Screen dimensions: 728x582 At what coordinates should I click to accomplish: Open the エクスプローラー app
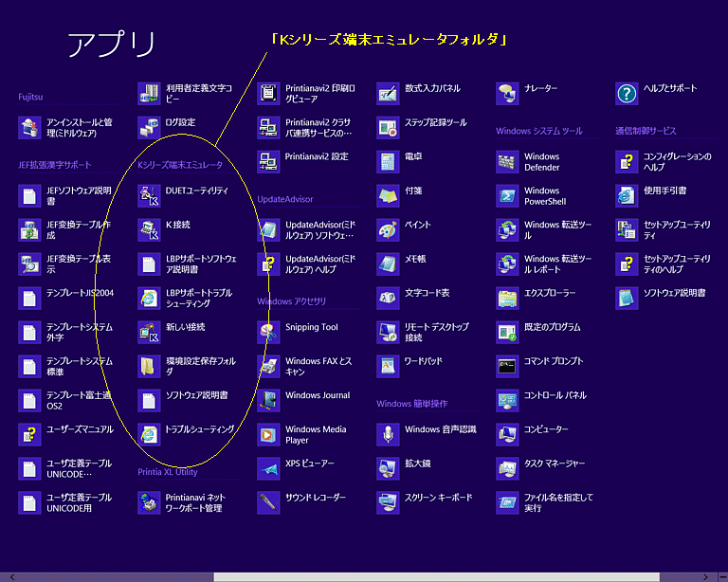[507, 298]
